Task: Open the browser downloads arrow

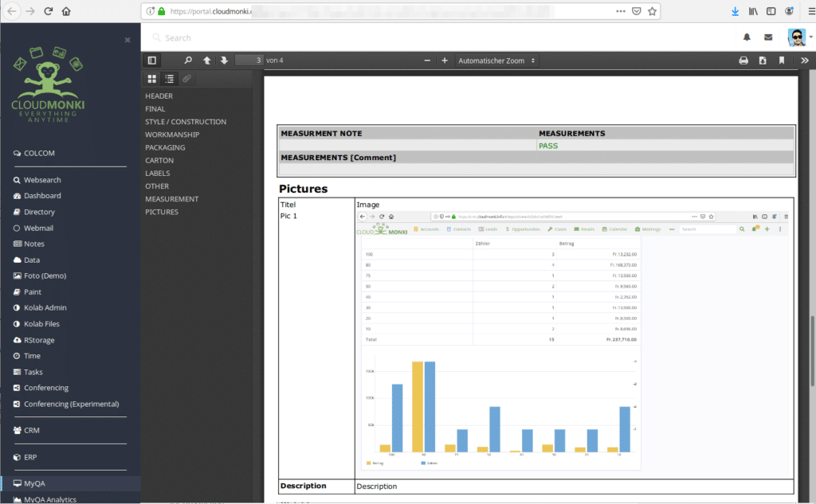Action: (735, 11)
